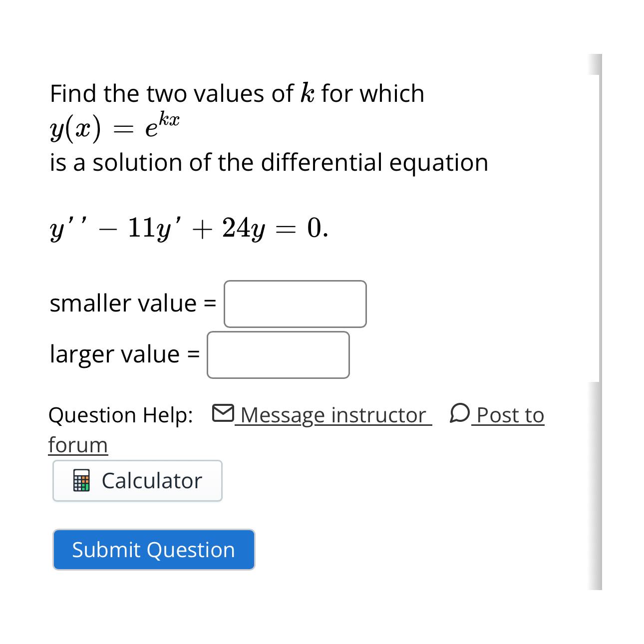Viewport: 644px width, 644px height.
Task: Click the line is a solution of the differential equation
Action: tap(269, 163)
